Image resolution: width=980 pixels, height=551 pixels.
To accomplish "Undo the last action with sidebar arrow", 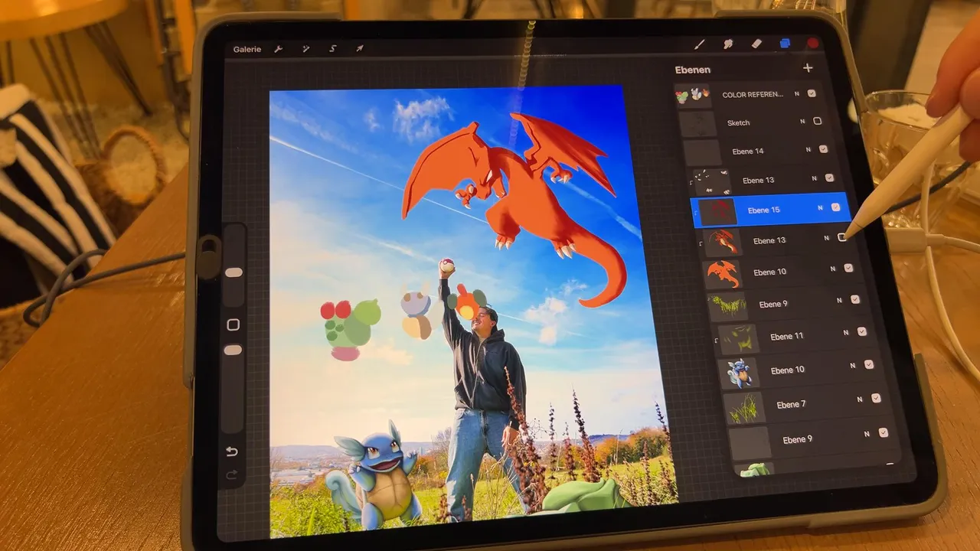I will pos(232,452).
